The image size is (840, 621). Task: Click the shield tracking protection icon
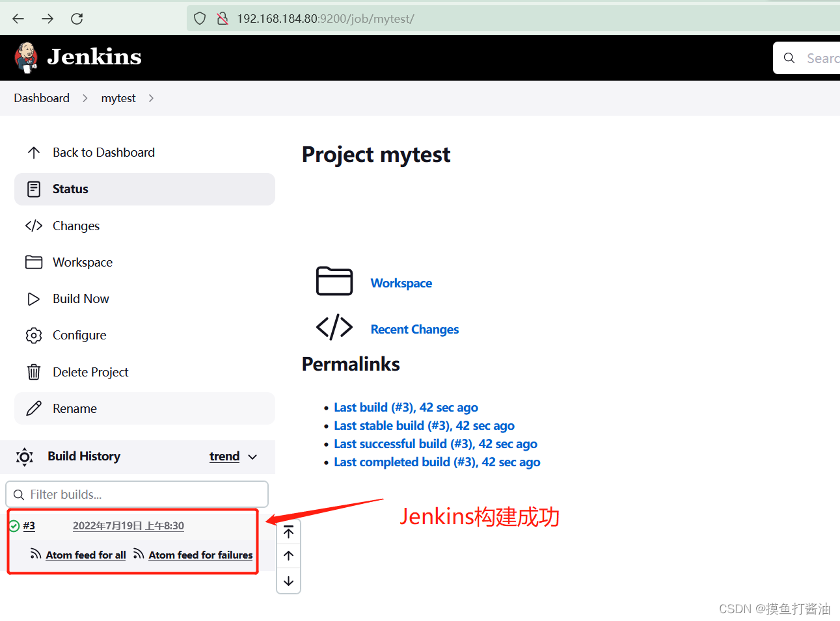click(x=200, y=19)
